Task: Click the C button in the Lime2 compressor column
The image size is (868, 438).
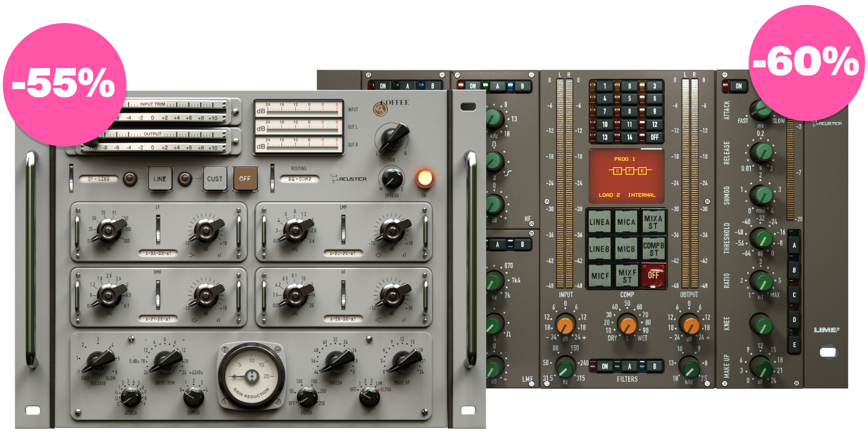Action: click(x=794, y=295)
